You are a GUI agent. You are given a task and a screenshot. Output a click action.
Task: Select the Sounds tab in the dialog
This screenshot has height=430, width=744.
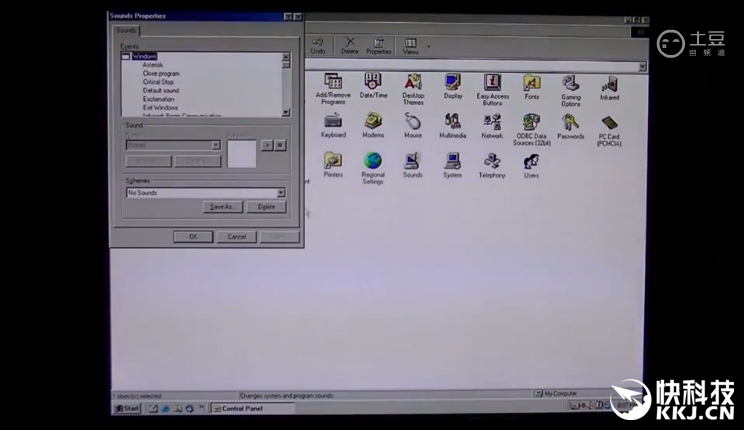pos(126,31)
